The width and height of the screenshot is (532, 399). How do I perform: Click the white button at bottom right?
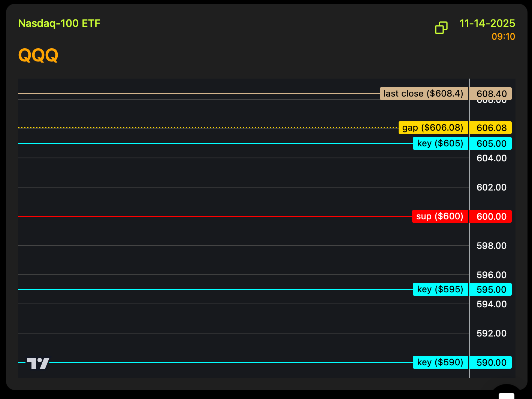pos(507,396)
